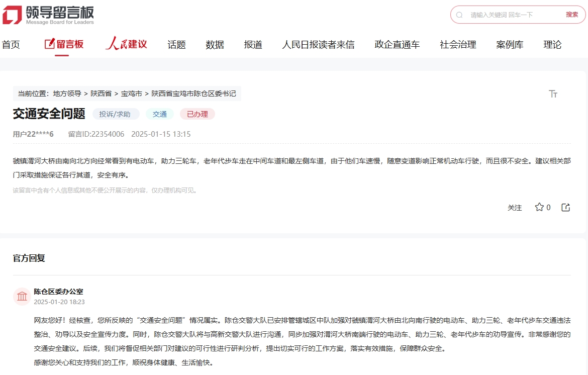This screenshot has width=588, height=375.
Task: Open the 数据 navigation tab
Action: (x=215, y=45)
